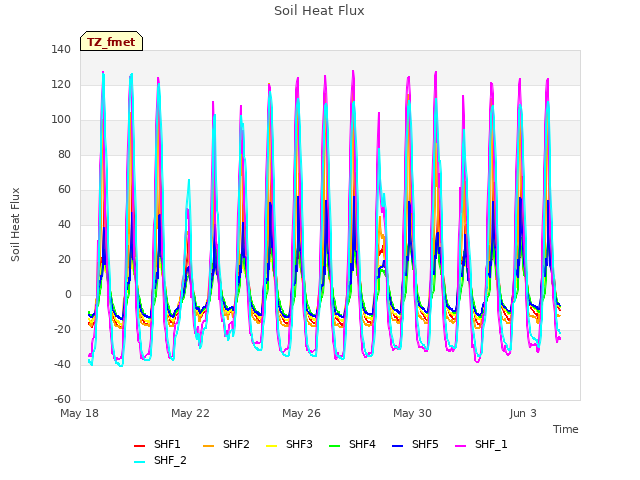Screen dimensions: 640x480
Task: Click the cyan SHF_2 legend marker
Action: pyautogui.click(x=140, y=462)
